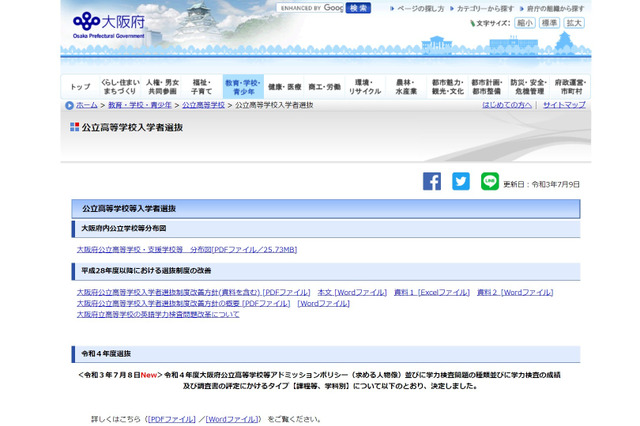Open 商工・労働 tab
Image resolution: width=640 pixels, height=426 pixels.
click(x=324, y=87)
